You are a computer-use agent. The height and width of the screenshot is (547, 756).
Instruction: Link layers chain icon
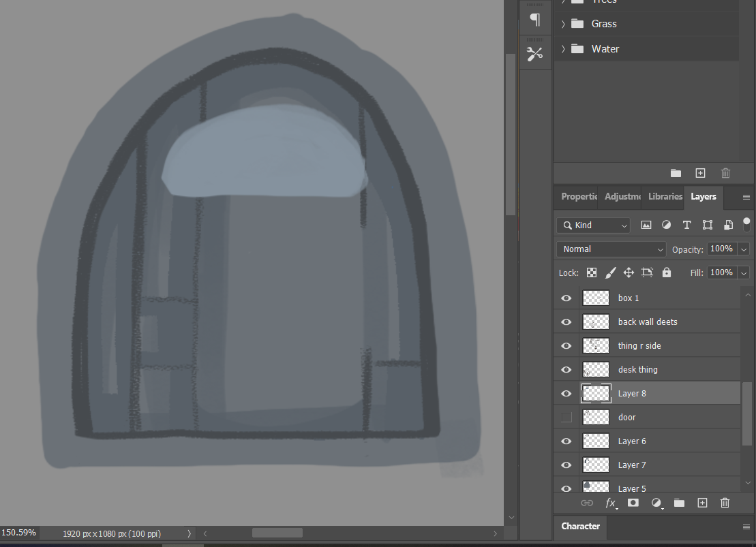click(x=587, y=503)
